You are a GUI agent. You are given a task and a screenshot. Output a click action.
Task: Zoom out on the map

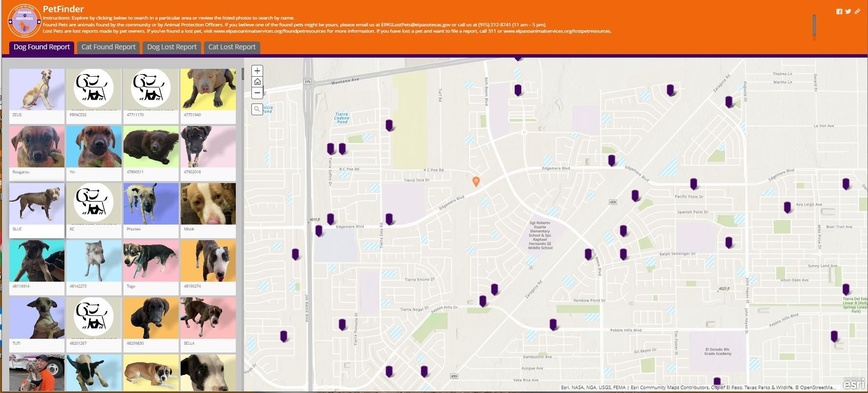(x=257, y=93)
